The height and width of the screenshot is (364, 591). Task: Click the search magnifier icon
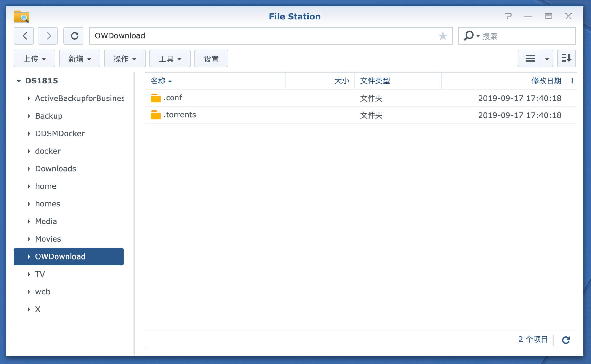click(468, 35)
